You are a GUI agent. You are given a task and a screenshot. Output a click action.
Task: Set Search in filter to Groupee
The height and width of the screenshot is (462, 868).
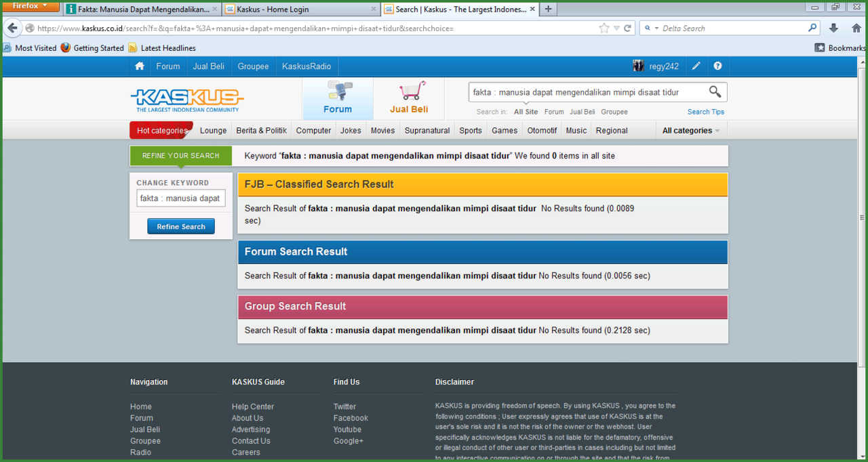point(614,112)
